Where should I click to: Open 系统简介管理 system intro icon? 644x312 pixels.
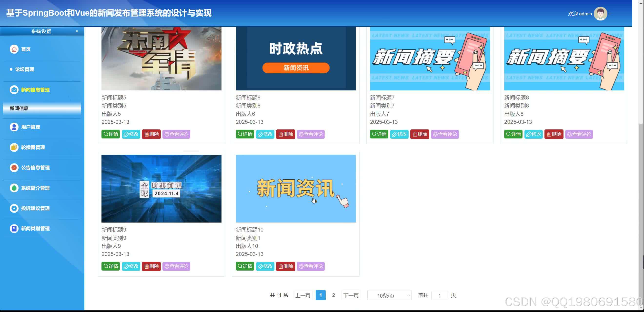pos(14,188)
